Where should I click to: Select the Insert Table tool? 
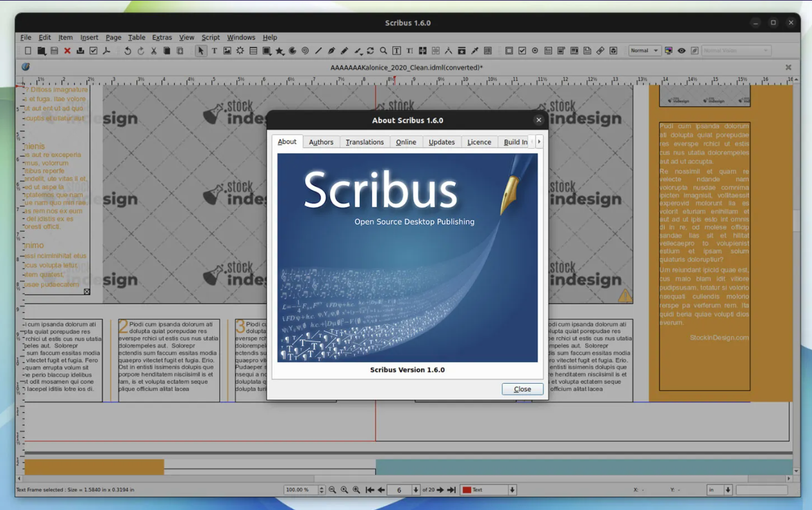[x=253, y=51]
